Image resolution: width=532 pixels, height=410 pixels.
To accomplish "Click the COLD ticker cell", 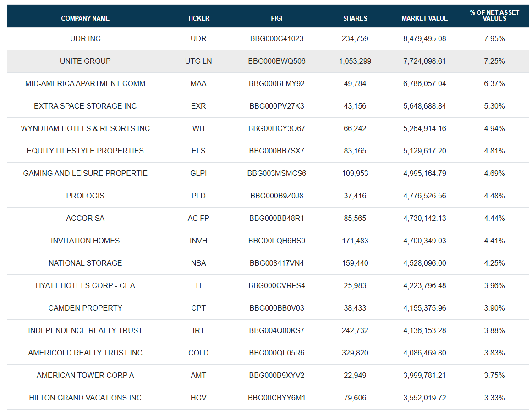I will click(198, 353).
